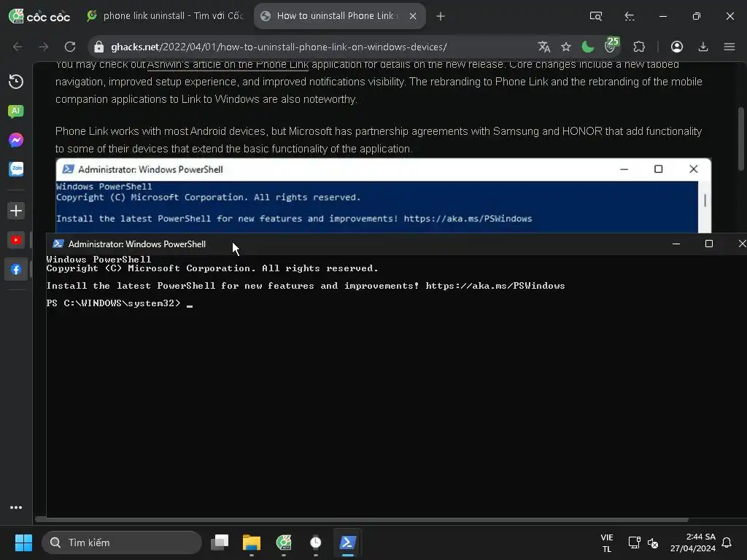Switch to 'phone link uninstall' search tab
The width and height of the screenshot is (747, 560).
click(166, 16)
